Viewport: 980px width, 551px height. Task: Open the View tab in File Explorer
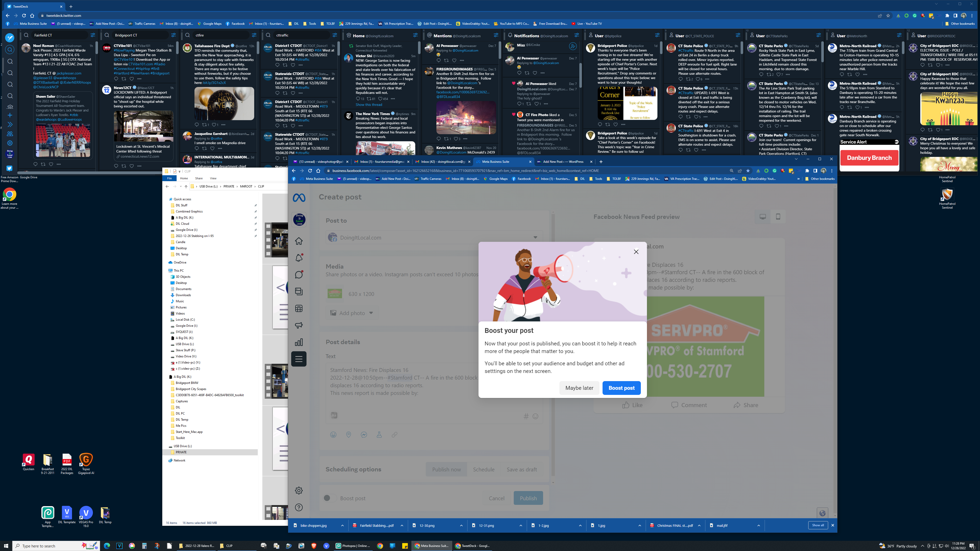point(213,178)
